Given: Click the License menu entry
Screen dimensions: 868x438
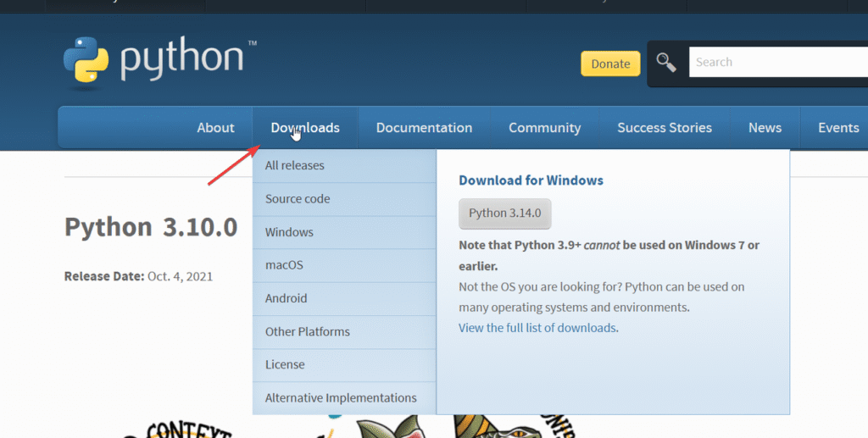Looking at the screenshot, I should click(x=285, y=364).
